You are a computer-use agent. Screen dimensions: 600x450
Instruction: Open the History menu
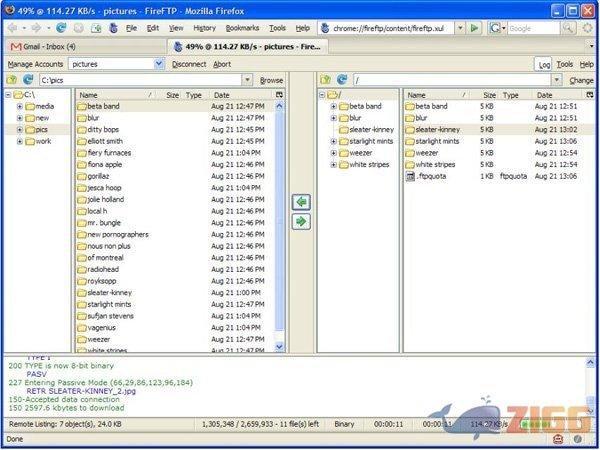pos(204,28)
